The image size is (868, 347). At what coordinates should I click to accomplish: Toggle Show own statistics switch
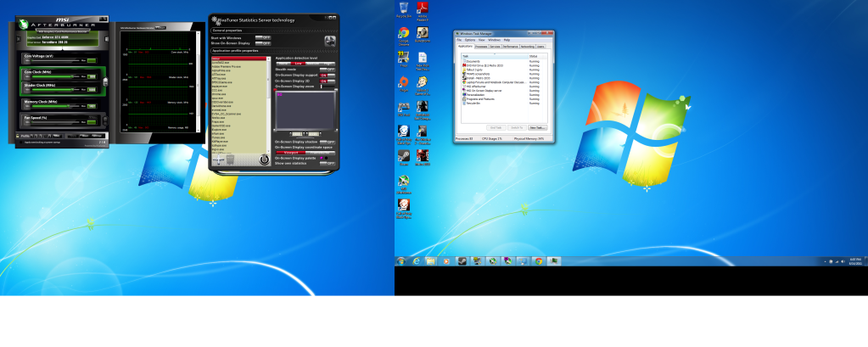(x=328, y=163)
